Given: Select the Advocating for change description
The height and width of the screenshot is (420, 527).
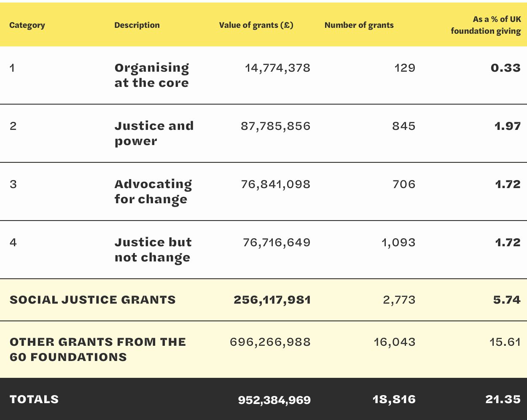Looking at the screenshot, I should coord(153,191).
